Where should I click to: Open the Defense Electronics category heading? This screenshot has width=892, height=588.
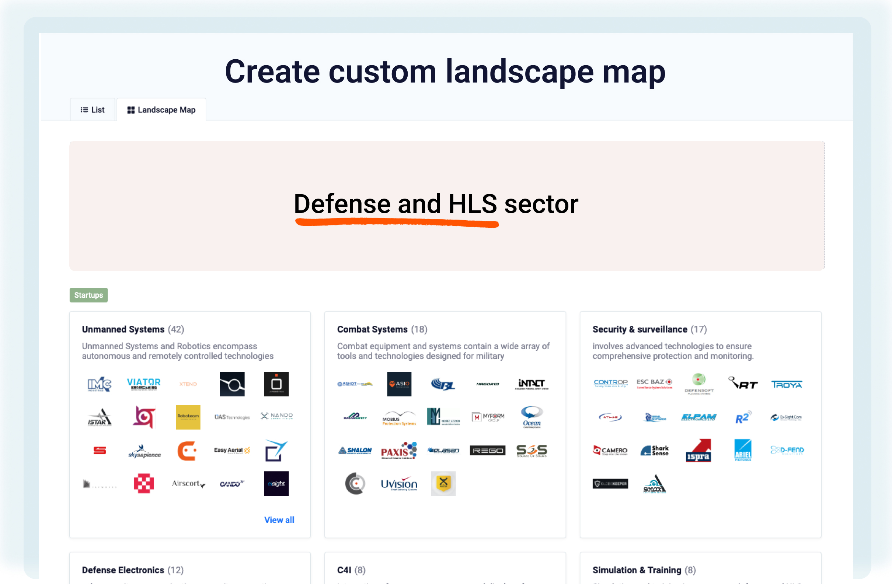point(123,570)
